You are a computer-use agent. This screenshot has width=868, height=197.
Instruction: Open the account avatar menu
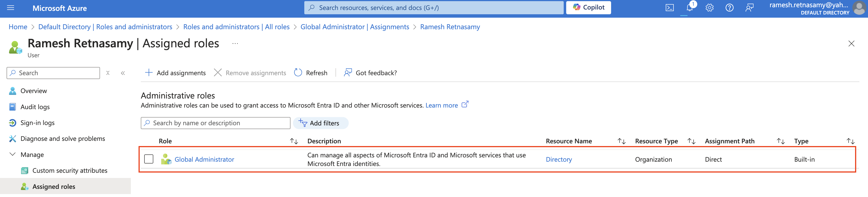click(859, 8)
